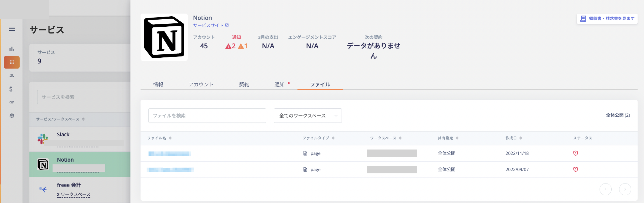644x203 pixels.
Task: Sort by 作成日 column
Action: (514, 138)
